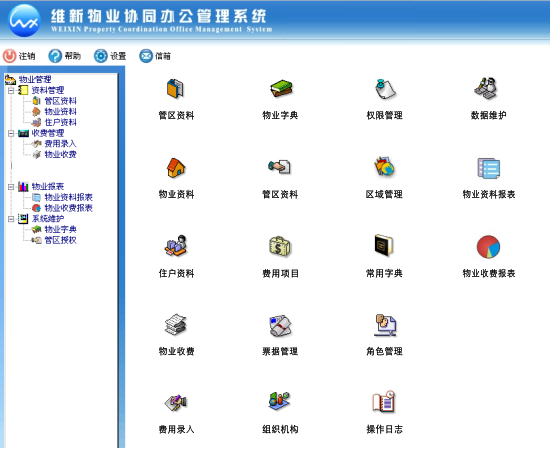
Task: Collapse the 资料管理 tree node
Action: pyautogui.click(x=11, y=91)
